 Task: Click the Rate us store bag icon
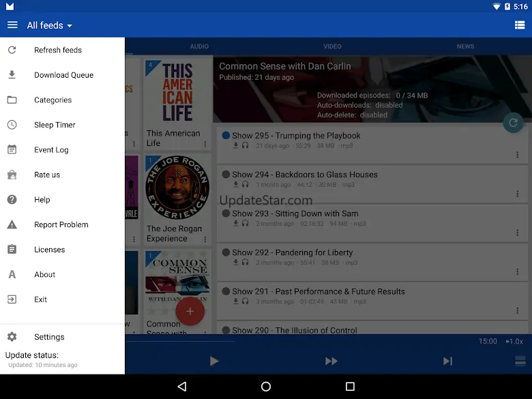tap(12, 175)
